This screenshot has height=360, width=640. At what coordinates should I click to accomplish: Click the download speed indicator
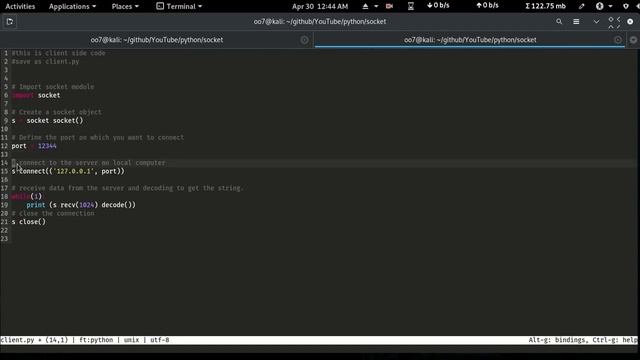438,6
